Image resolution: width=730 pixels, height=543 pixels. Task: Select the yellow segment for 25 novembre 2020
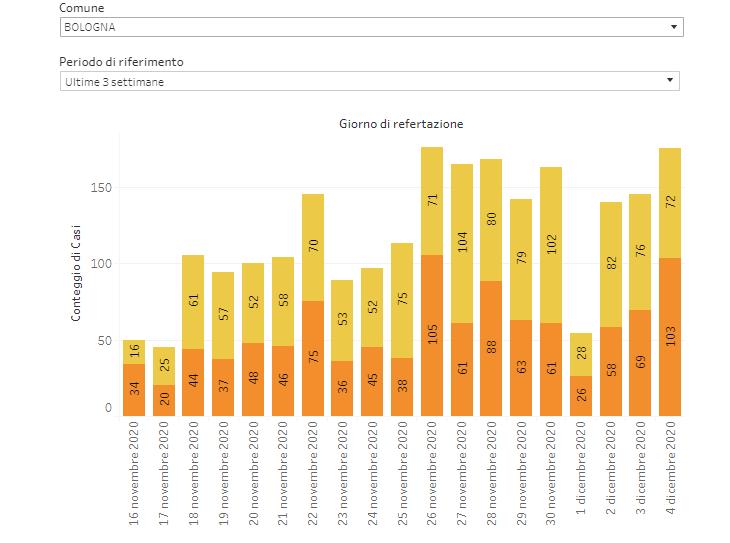pyautogui.click(x=402, y=300)
